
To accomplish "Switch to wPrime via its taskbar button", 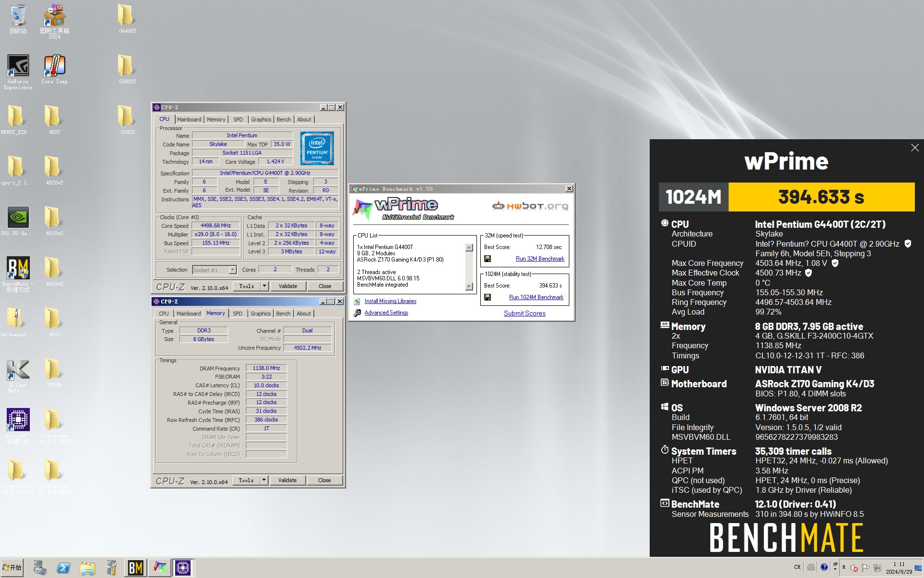I will click(x=159, y=568).
